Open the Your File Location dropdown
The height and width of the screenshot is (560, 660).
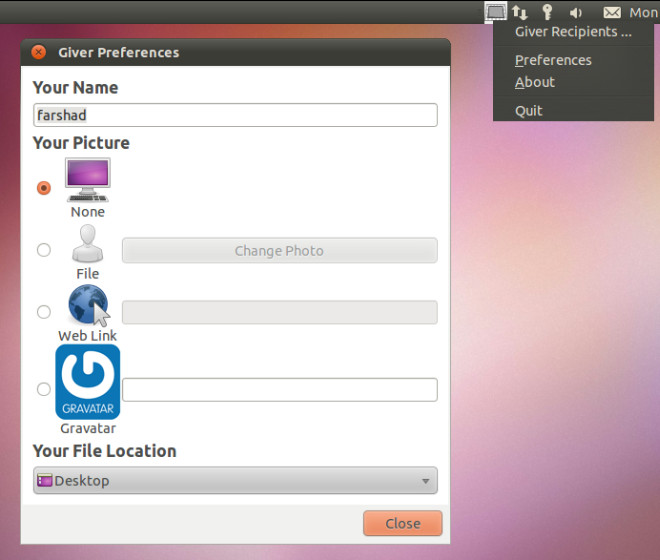tap(235, 480)
